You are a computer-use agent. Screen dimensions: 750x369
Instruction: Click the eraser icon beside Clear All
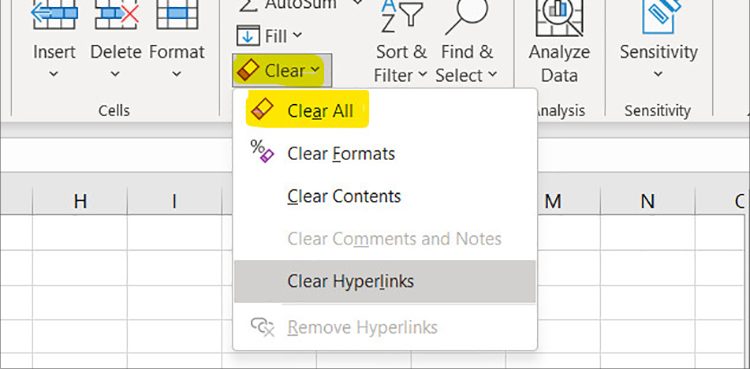262,110
